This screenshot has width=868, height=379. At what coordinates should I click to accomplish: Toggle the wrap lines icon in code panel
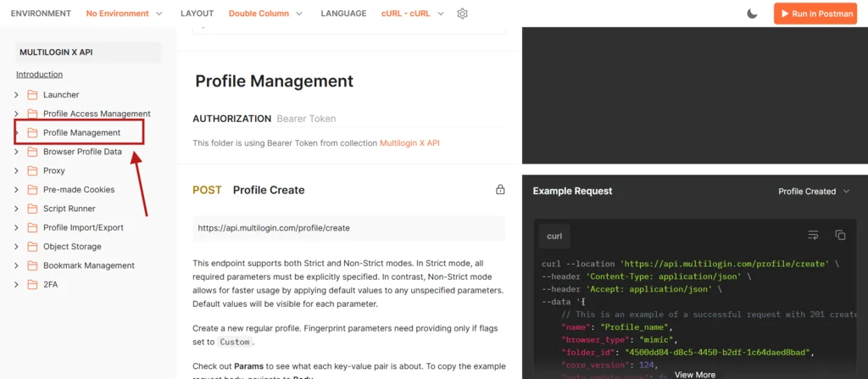(x=813, y=235)
